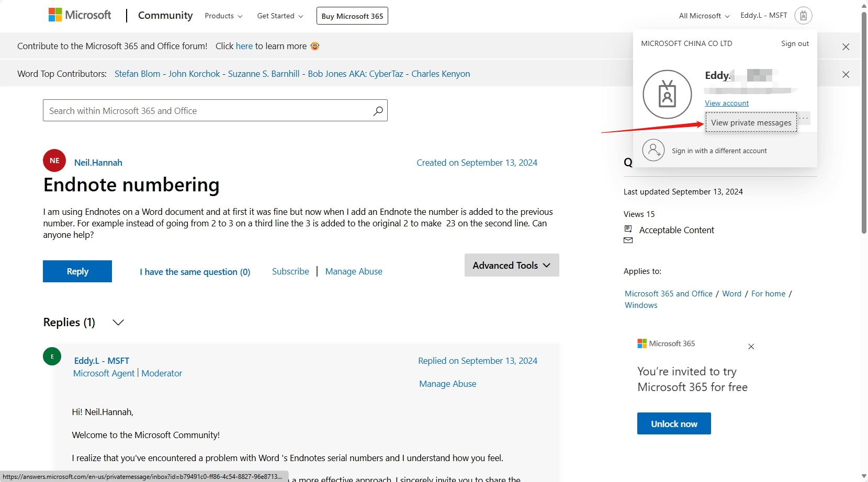Open For home category link
This screenshot has width=868, height=482.
(x=769, y=294)
